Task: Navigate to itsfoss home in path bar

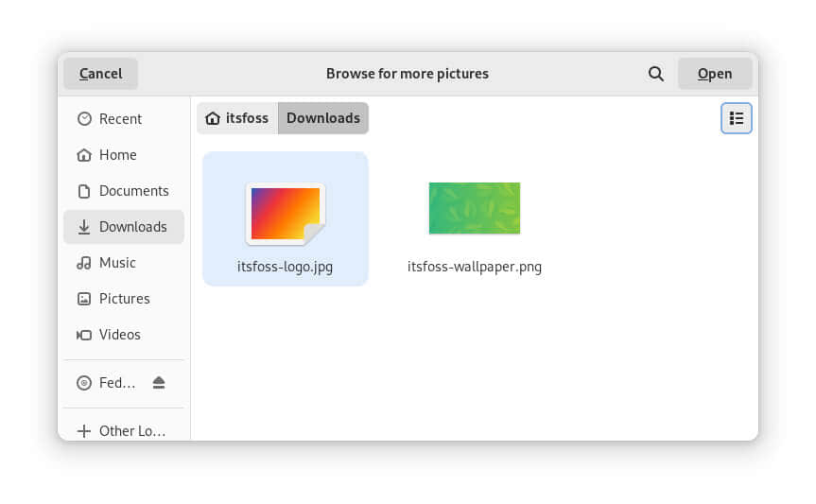Action: [237, 118]
